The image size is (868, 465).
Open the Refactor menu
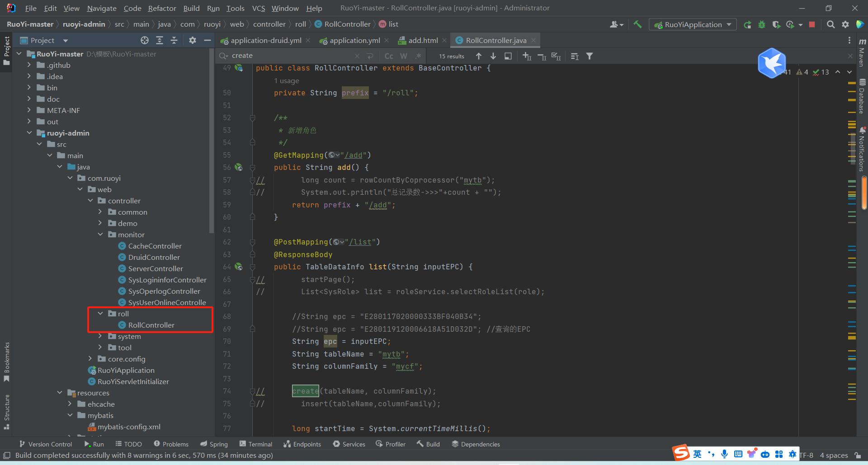pos(162,8)
